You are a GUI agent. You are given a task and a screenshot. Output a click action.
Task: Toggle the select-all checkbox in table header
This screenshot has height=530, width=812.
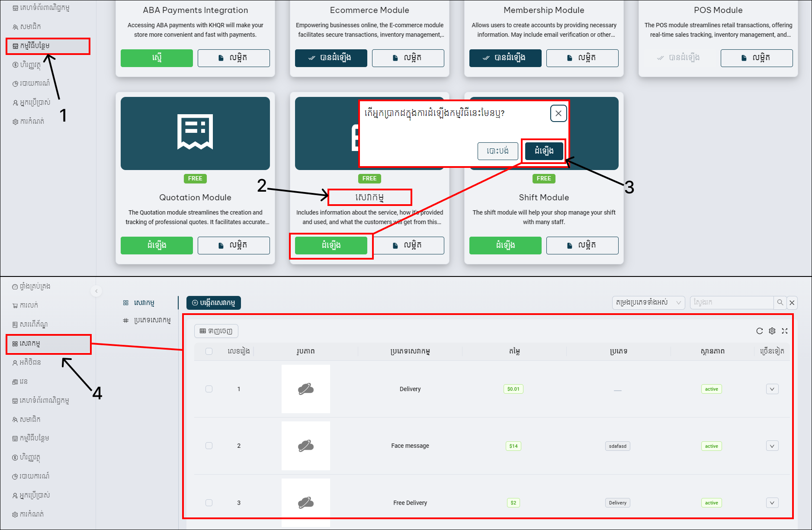click(x=209, y=351)
